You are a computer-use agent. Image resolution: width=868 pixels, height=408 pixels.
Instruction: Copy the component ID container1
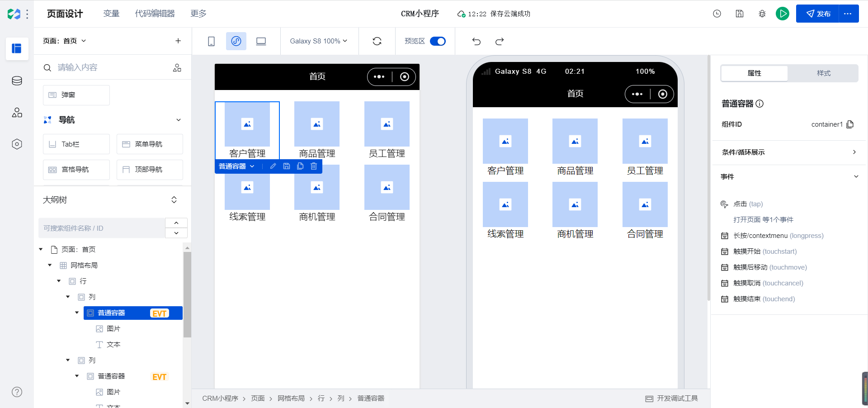coord(850,124)
